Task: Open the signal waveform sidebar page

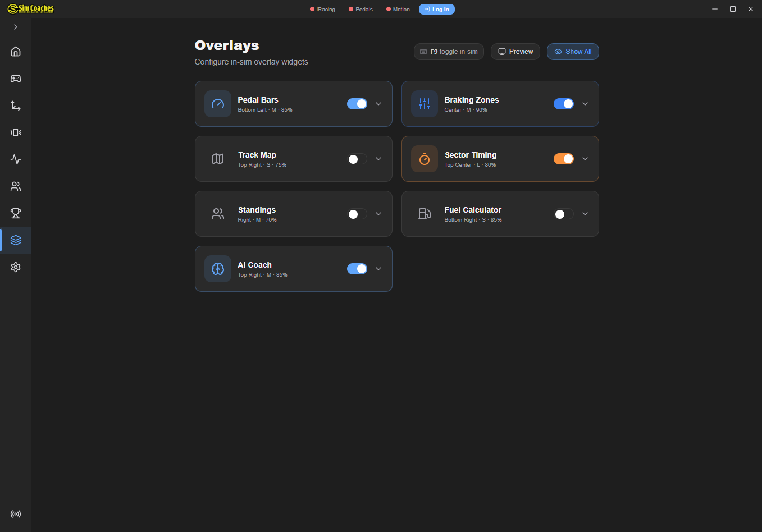Action: click(x=15, y=159)
